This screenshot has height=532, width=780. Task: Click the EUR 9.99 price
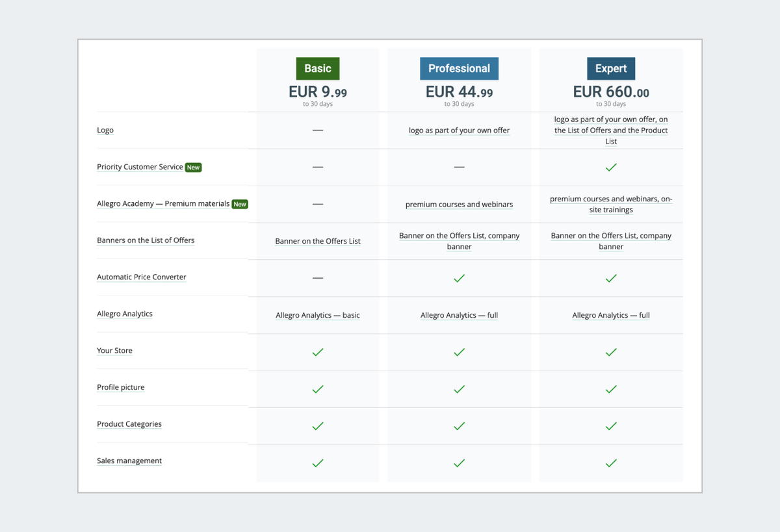click(318, 92)
